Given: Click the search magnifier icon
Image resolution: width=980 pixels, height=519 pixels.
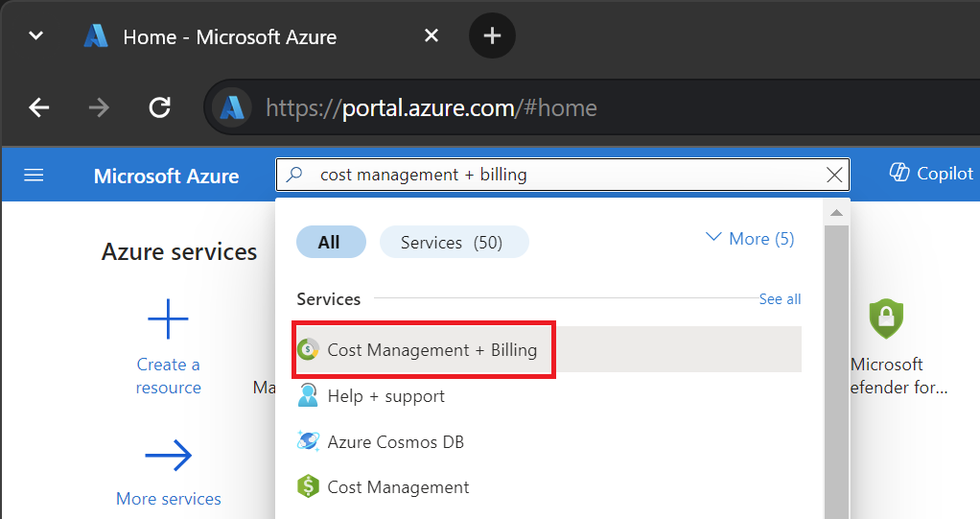Looking at the screenshot, I should [x=294, y=175].
